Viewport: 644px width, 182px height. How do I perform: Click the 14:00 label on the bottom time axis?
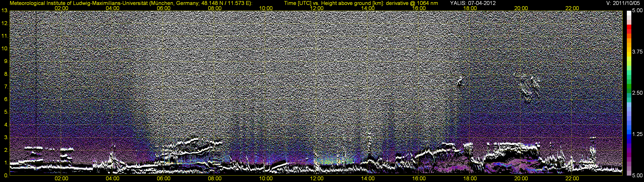pyautogui.click(x=368, y=179)
